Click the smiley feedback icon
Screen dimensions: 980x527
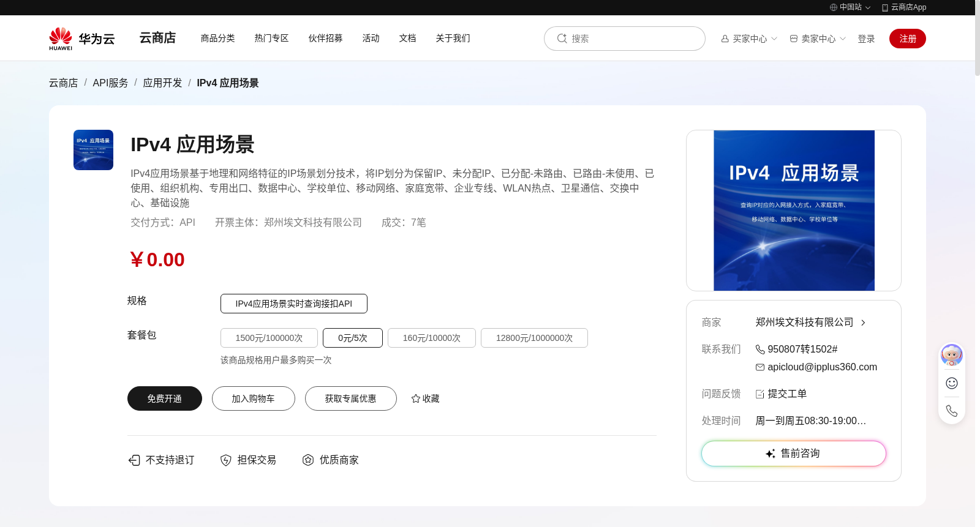(x=951, y=383)
